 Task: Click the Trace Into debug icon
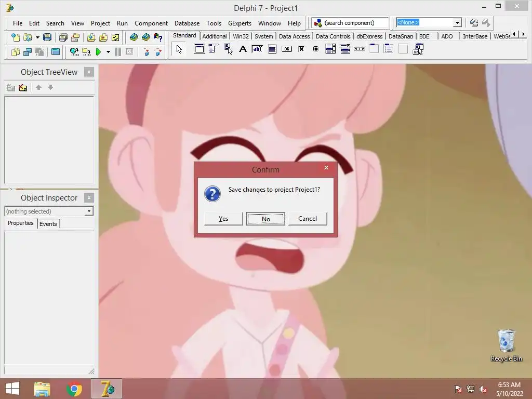pos(147,52)
